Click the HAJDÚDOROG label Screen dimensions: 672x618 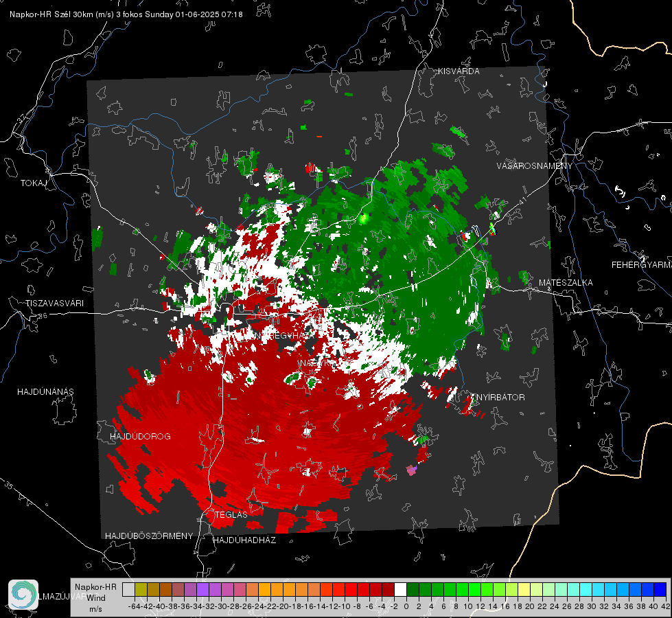[x=140, y=437]
